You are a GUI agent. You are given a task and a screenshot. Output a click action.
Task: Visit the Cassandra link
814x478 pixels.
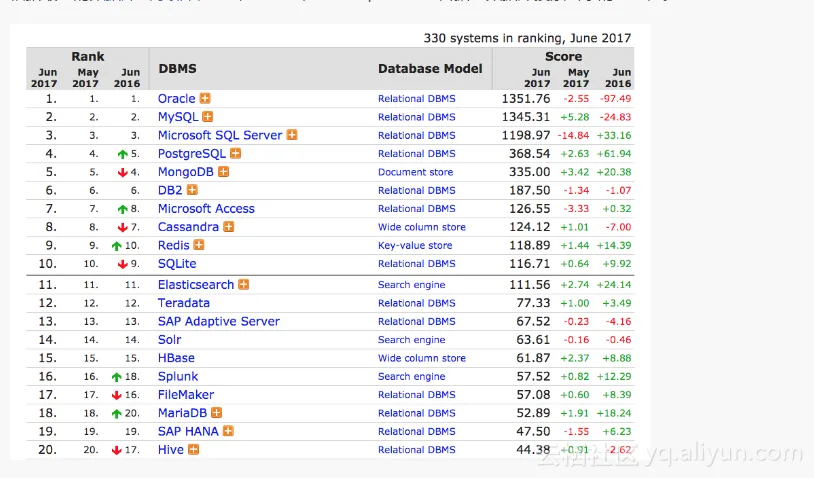tap(188, 227)
